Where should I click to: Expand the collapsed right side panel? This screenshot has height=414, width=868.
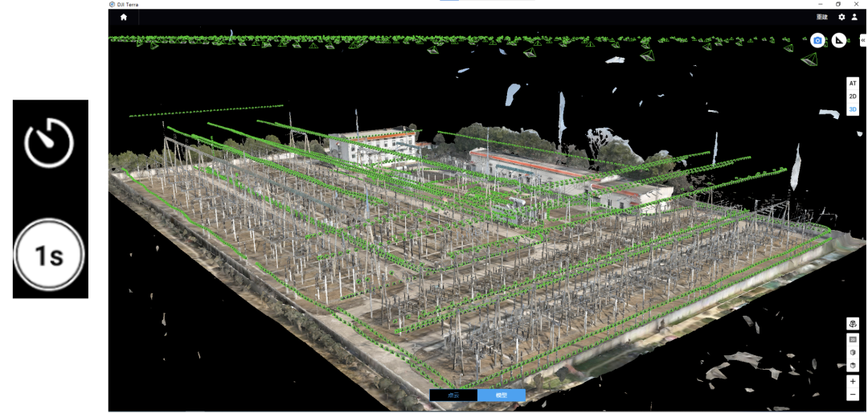(x=863, y=40)
